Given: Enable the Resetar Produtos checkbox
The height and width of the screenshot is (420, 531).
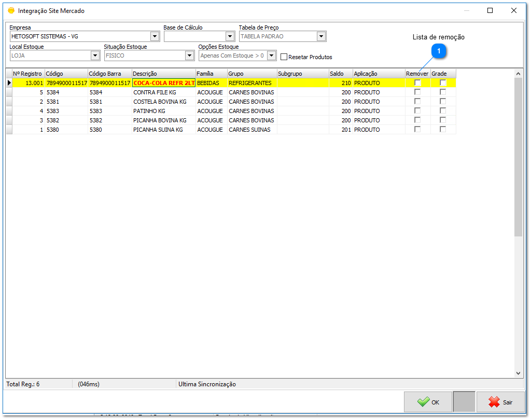Looking at the screenshot, I should pyautogui.click(x=284, y=57).
